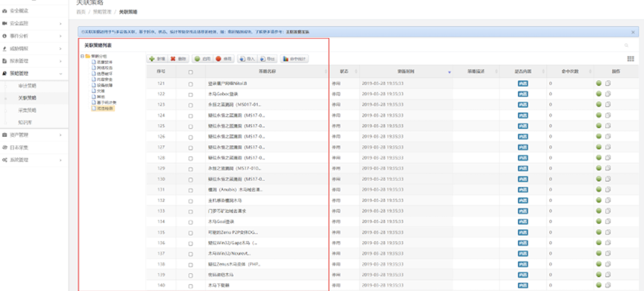The width and height of the screenshot is (644, 291).
Task: Select the 内容安全 tree node
Action: point(105,79)
